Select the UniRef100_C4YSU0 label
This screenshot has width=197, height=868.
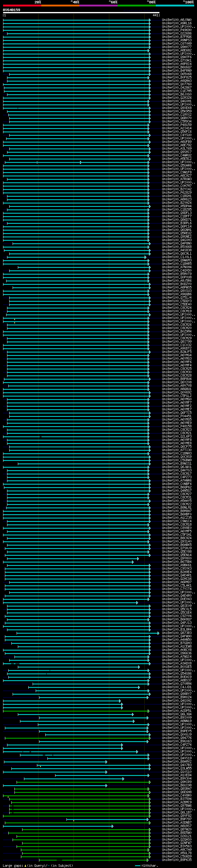click(177, 135)
